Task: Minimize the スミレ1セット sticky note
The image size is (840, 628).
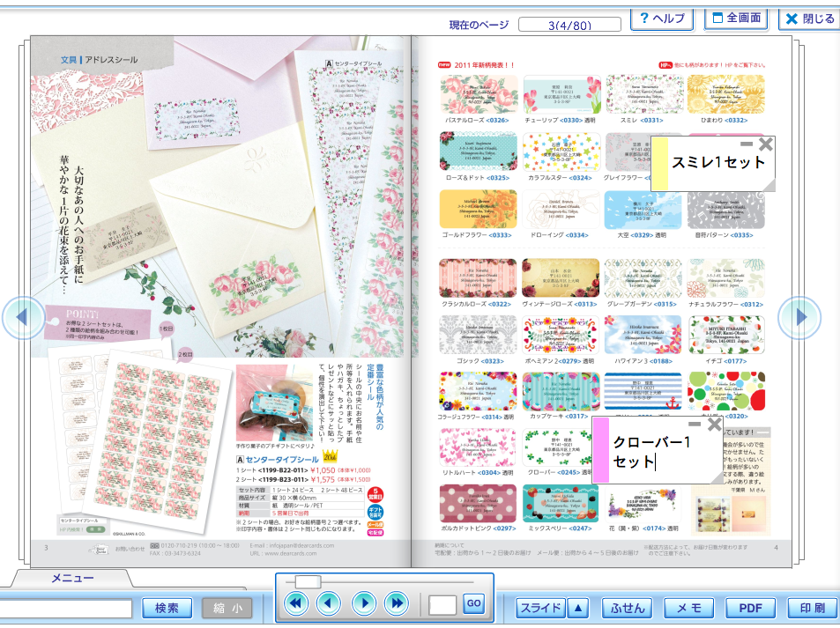Action: coord(747,144)
